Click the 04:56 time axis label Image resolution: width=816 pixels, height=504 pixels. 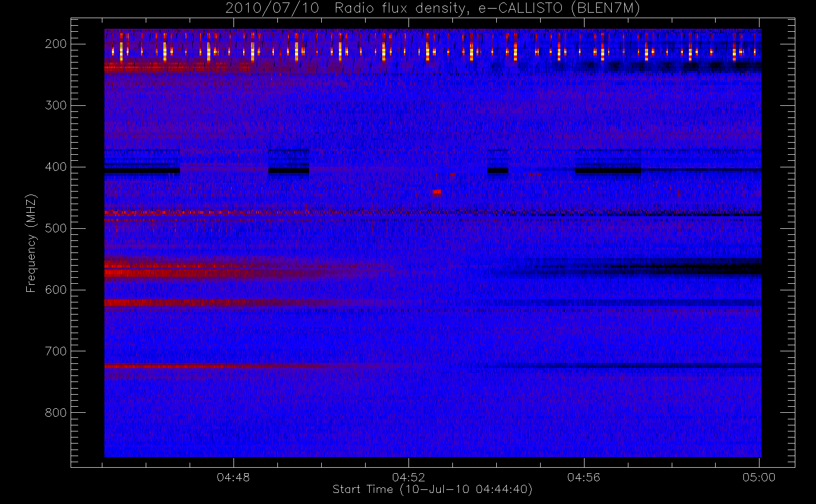click(x=584, y=477)
